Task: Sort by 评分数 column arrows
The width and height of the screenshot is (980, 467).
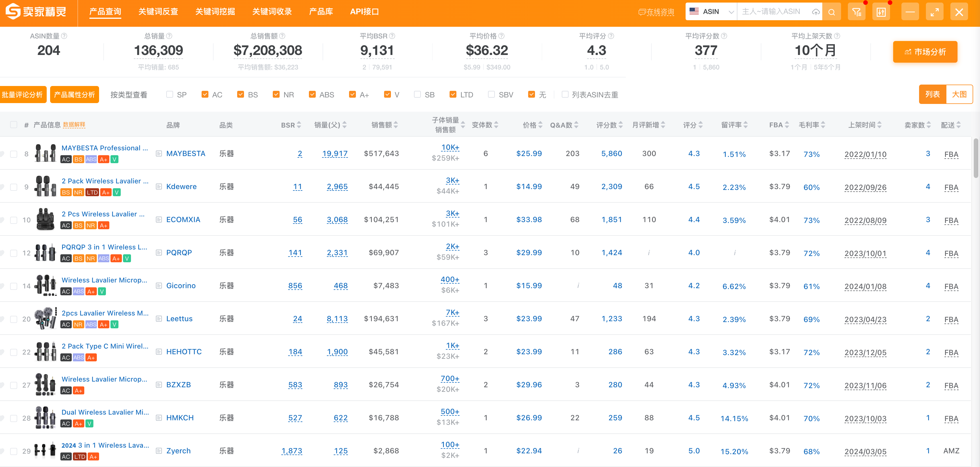Action: click(620, 125)
